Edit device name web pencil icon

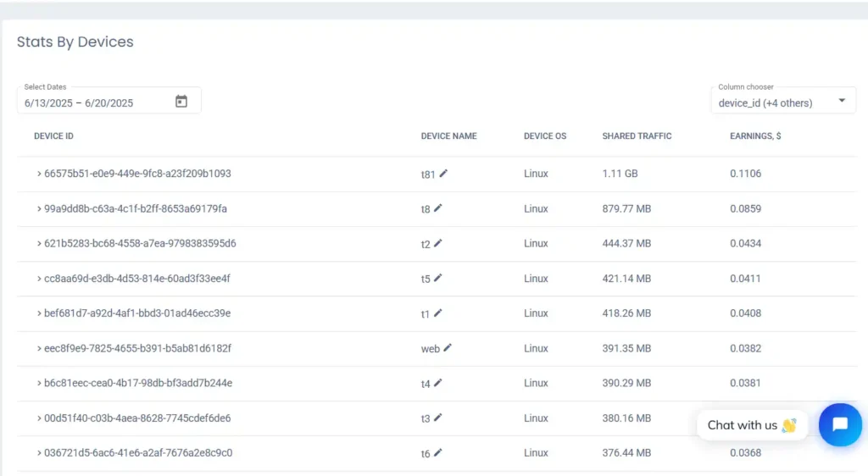coord(448,348)
